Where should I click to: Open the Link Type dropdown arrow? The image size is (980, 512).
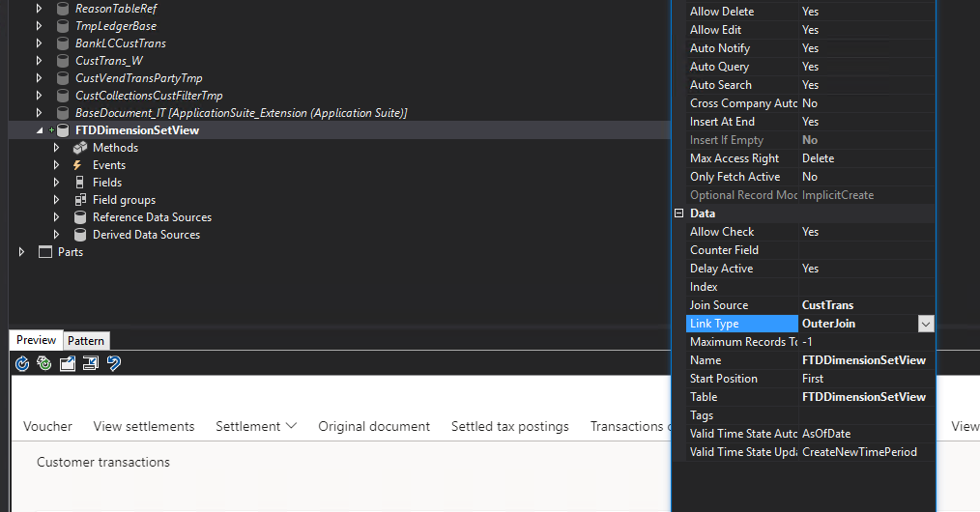(x=926, y=324)
